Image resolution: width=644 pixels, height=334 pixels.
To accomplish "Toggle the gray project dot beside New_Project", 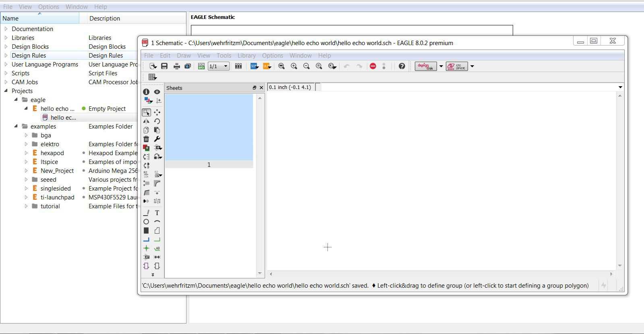I will point(84,171).
